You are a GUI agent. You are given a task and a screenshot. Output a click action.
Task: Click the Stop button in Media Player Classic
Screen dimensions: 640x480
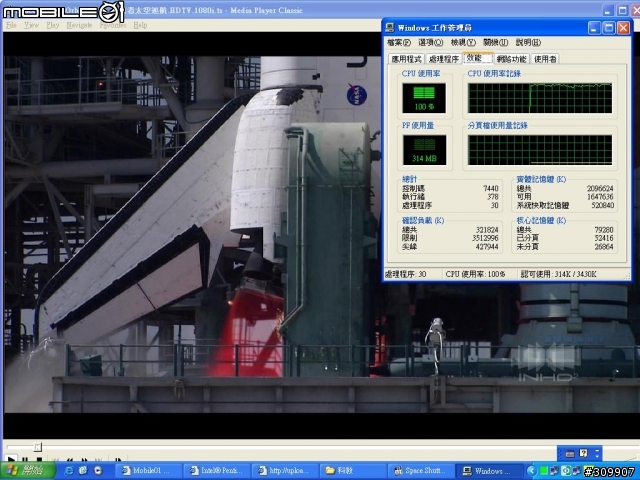point(38,459)
